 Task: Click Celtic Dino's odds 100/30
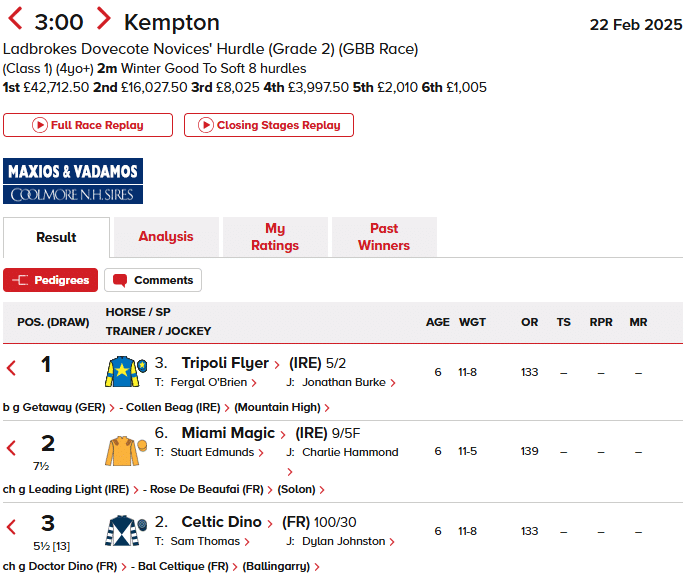(335, 522)
